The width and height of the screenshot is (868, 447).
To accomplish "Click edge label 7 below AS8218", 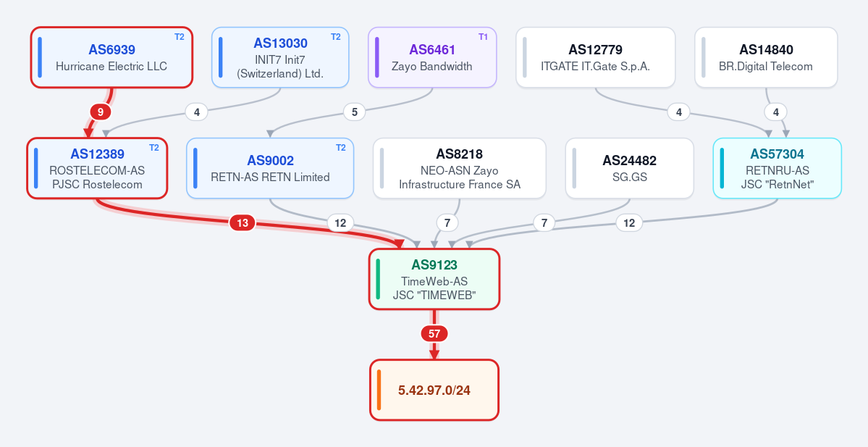I will pyautogui.click(x=447, y=222).
